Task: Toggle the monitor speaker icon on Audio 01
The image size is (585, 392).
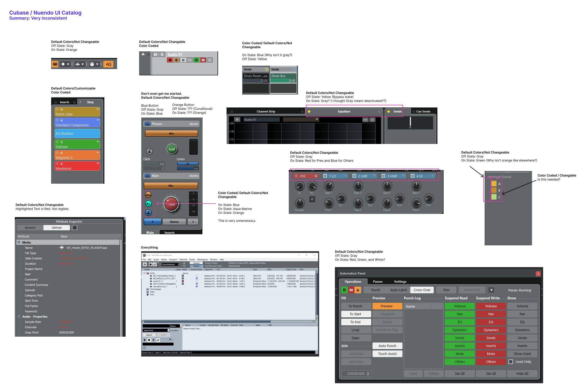Action: tap(176, 60)
